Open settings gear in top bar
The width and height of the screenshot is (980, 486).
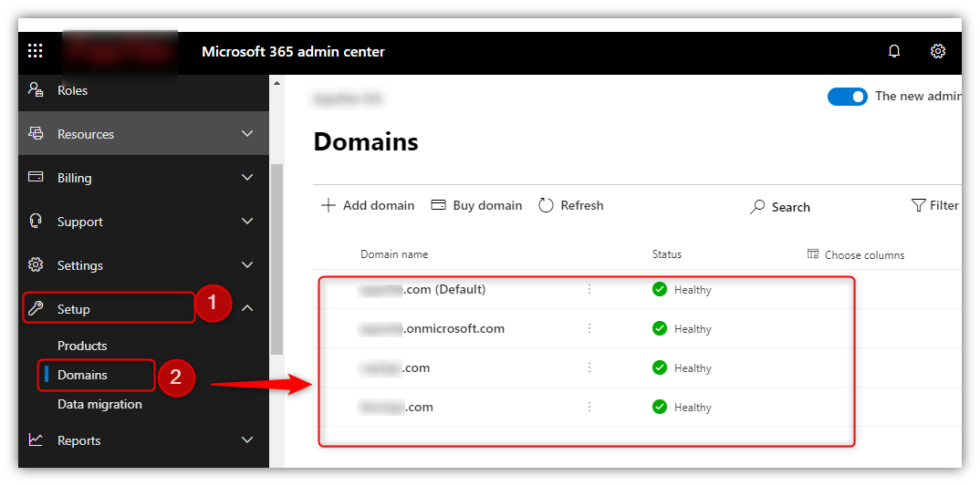[937, 51]
